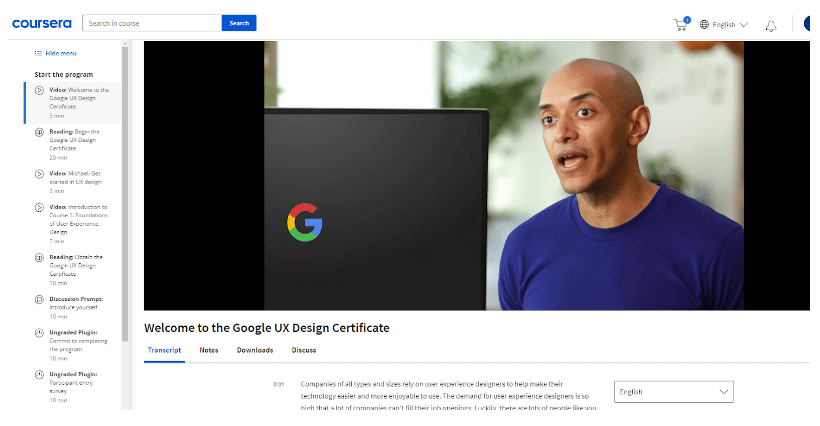The height and width of the screenshot is (426, 820).
Task: Click the video player to play
Action: click(477, 176)
